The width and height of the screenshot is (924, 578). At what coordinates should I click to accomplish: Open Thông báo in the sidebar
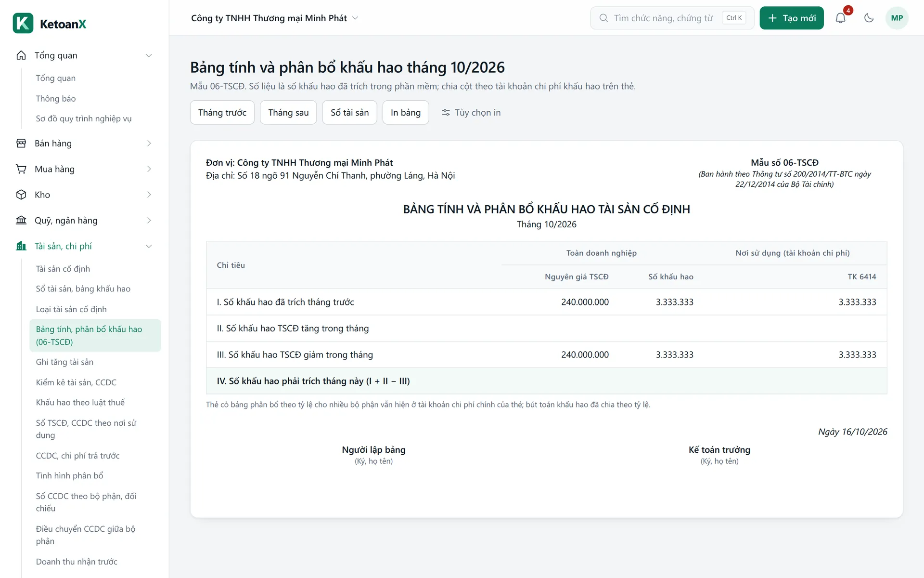[56, 99]
